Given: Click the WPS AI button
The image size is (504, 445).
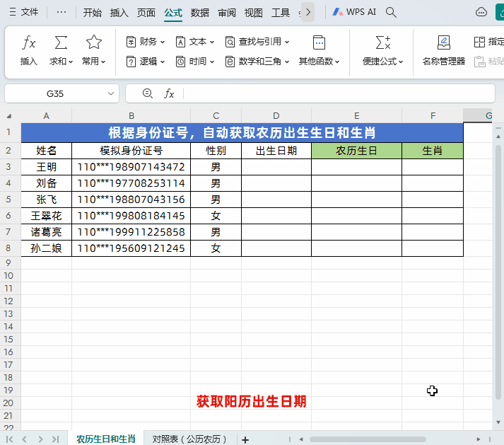Looking at the screenshot, I should tap(355, 12).
